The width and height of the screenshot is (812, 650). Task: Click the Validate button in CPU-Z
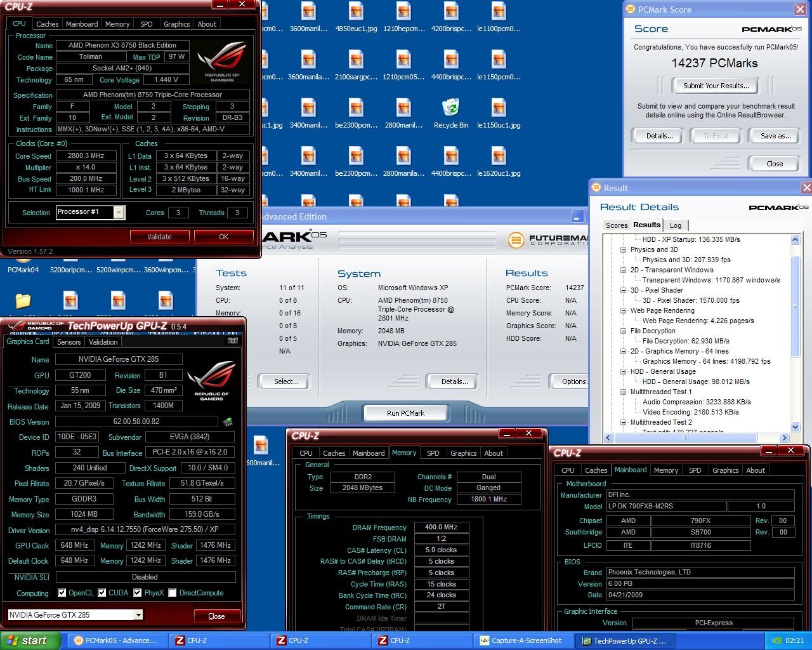click(x=159, y=237)
